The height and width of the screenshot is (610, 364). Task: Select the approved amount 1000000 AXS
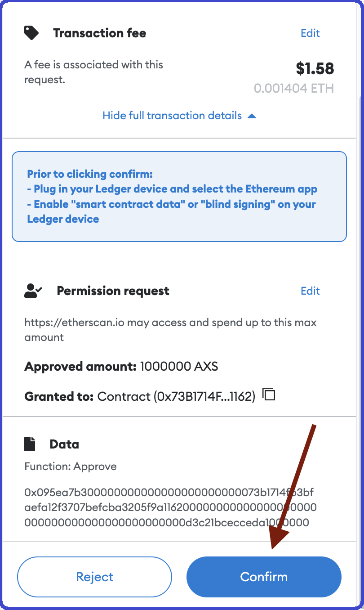[179, 366]
